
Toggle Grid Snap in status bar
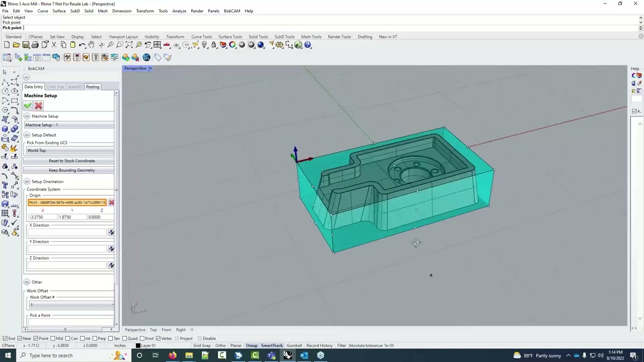[x=202, y=346]
